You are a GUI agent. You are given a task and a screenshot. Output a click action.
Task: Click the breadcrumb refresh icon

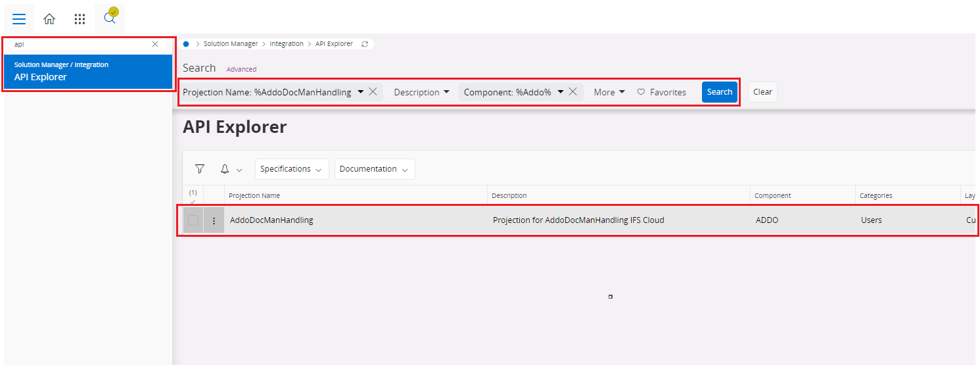tap(365, 44)
